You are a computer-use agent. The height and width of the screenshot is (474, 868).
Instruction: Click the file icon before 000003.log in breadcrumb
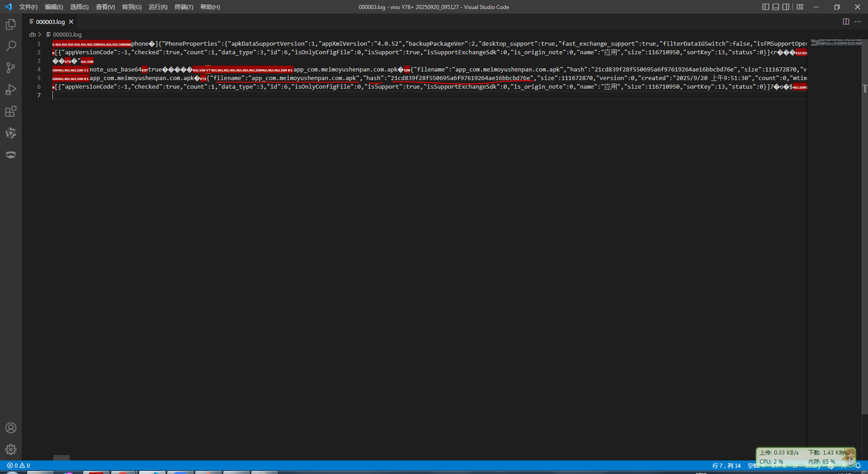[48, 34]
